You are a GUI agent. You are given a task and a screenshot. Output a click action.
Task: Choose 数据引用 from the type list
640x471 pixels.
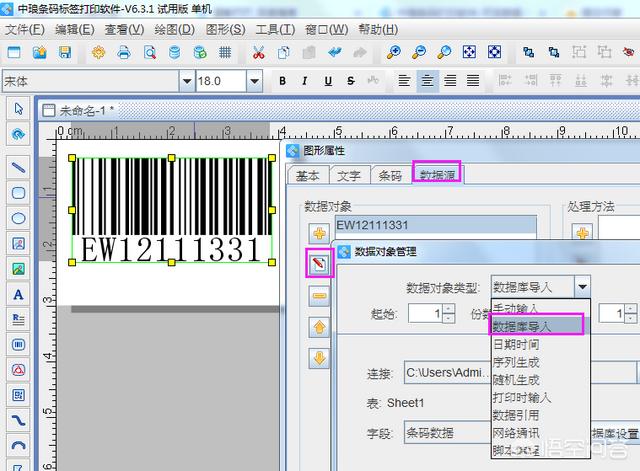[540, 415]
